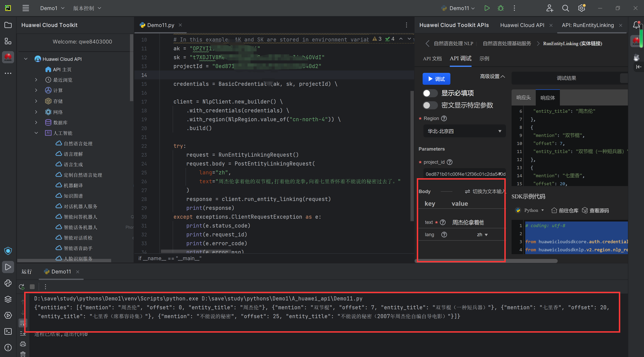The width and height of the screenshot is (644, 357).
Task: Click the green Run icon in the top toolbar
Action: pos(487,8)
